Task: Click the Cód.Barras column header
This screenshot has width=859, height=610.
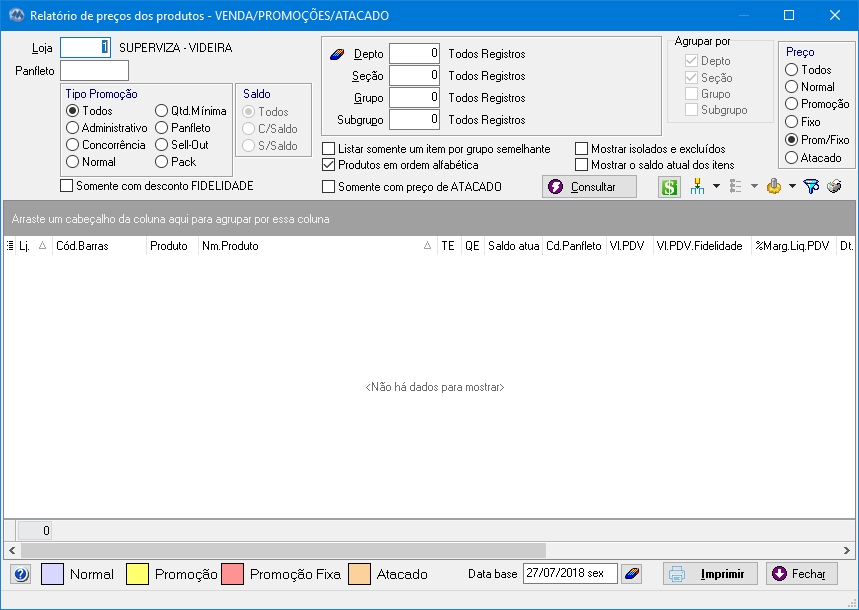Action: point(99,246)
